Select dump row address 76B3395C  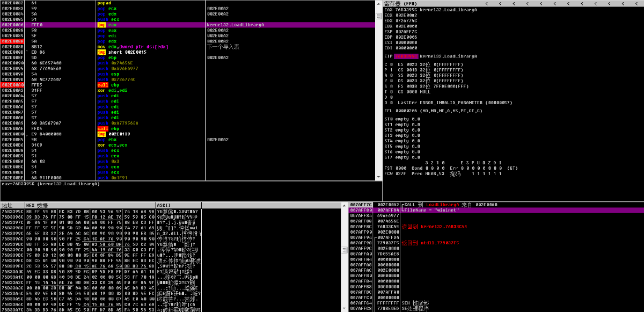click(x=12, y=211)
